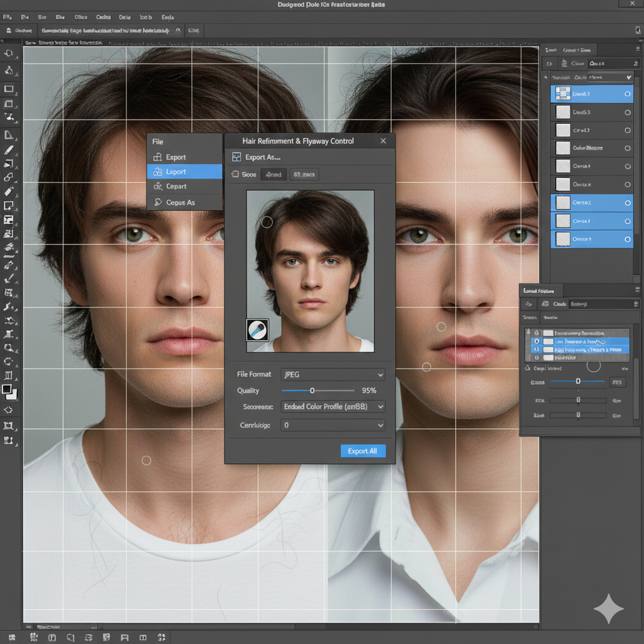This screenshot has width=644, height=644.
Task: Toggle visibility of the fourth layer row
Action: click(627, 148)
